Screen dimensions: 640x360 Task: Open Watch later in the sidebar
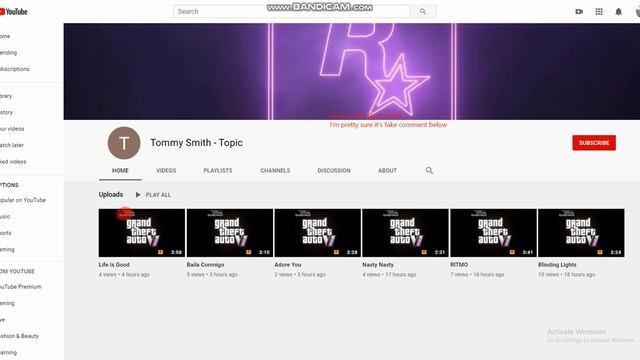pyautogui.click(x=12, y=145)
